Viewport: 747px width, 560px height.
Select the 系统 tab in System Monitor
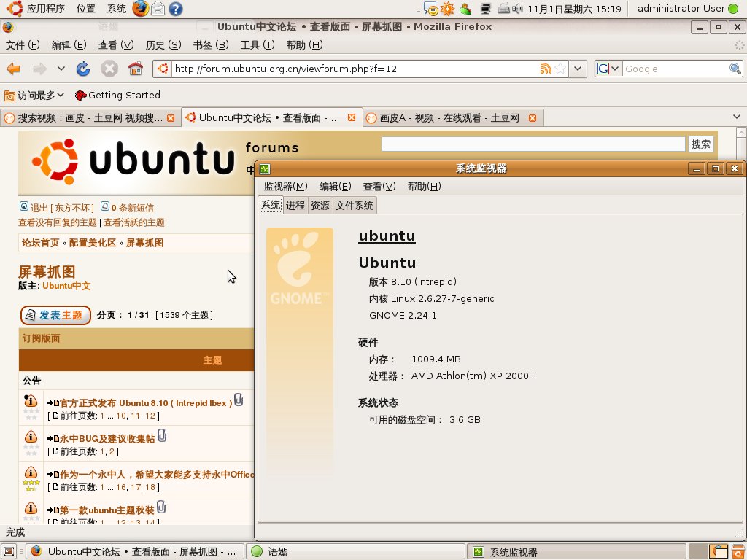(x=271, y=205)
